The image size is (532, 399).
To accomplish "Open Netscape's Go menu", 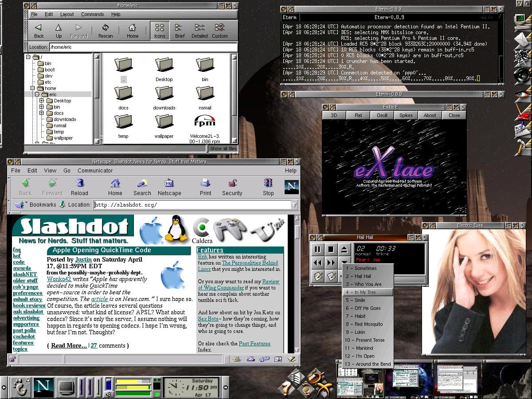I will click(x=67, y=170).
